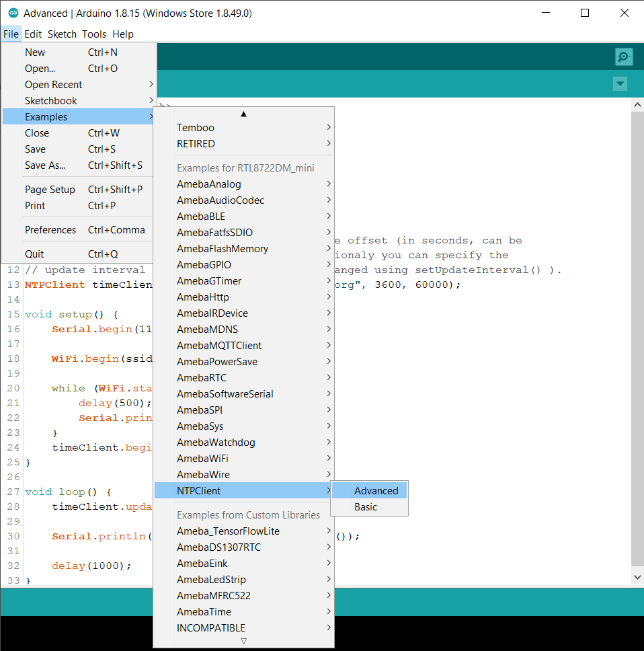Click the "void loop()" line in editor
The height and width of the screenshot is (651, 644).
point(68,492)
